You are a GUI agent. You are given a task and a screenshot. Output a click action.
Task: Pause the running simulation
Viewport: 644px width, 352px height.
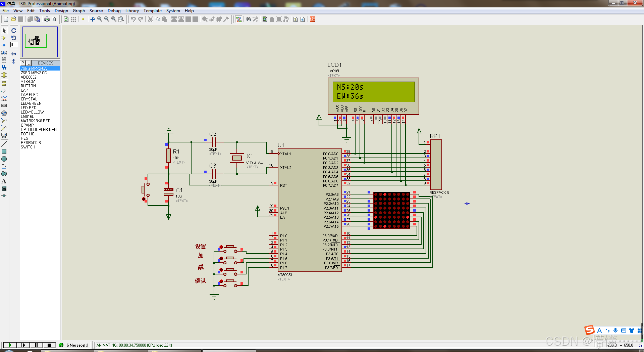(36, 345)
